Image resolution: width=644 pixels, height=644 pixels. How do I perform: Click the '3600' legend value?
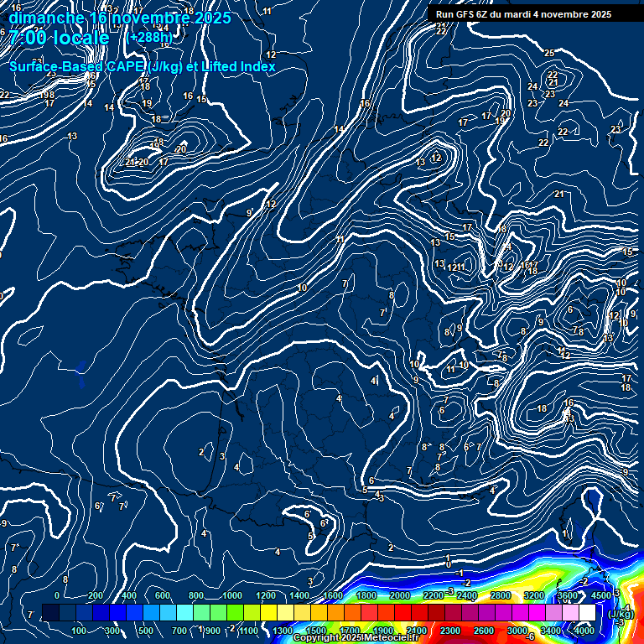568,595
